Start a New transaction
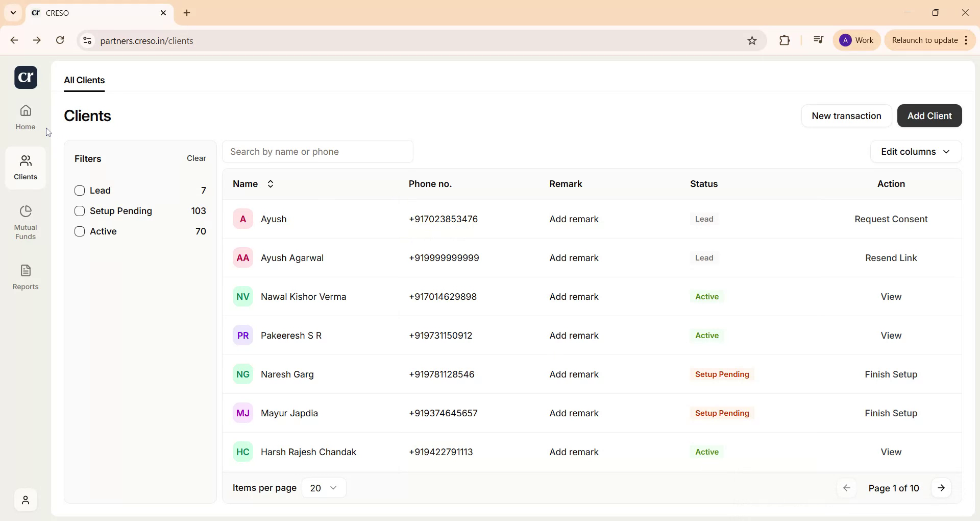 tap(846, 115)
